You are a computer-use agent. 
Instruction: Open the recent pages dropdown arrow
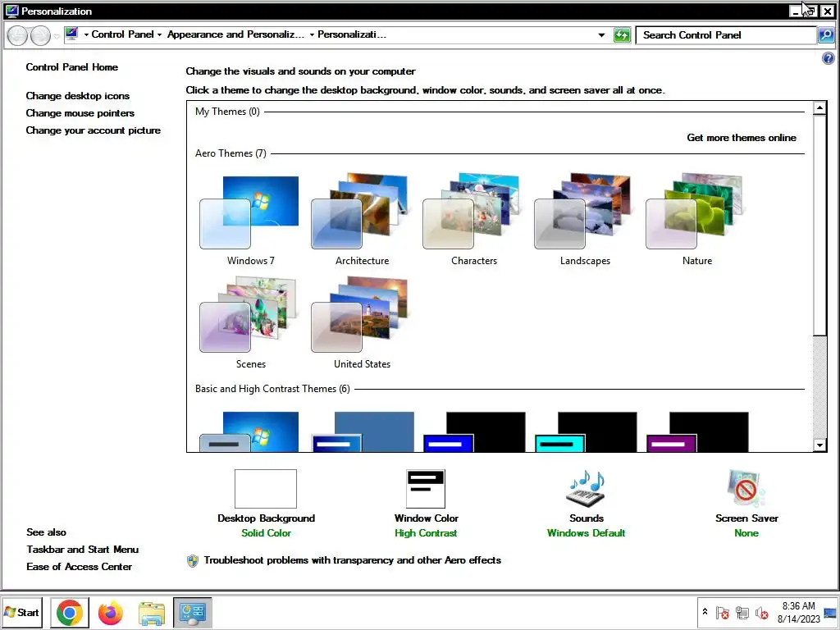coord(57,36)
